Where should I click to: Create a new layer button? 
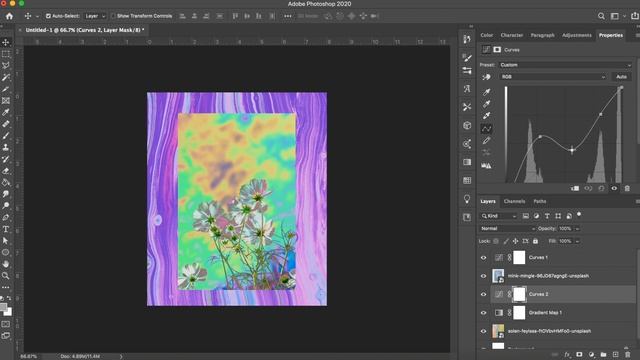[x=616, y=355]
